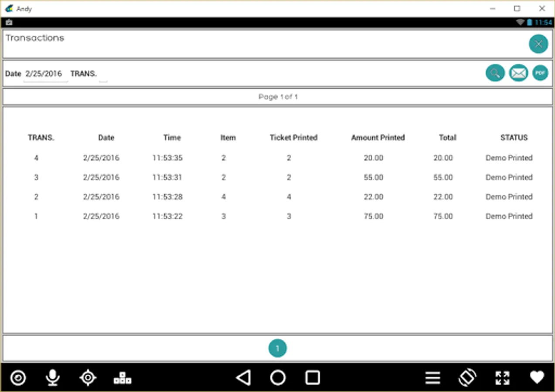Click the Ticket Printed column header
This screenshot has width=555, height=392.
pos(293,138)
